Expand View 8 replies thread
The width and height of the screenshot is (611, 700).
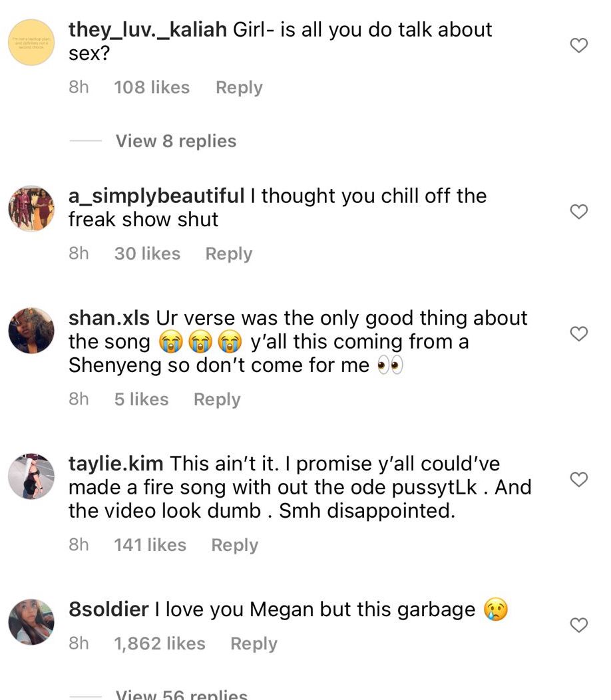click(x=176, y=141)
